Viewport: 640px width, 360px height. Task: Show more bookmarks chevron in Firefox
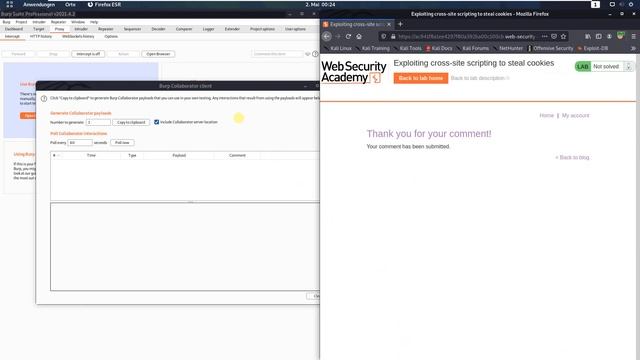pos(633,48)
